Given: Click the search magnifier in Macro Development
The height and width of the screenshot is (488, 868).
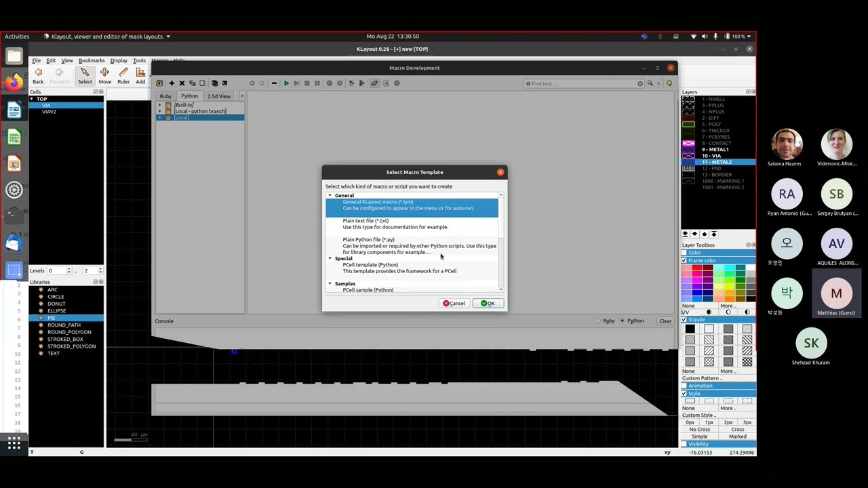Looking at the screenshot, I should pyautogui.click(x=650, y=83).
